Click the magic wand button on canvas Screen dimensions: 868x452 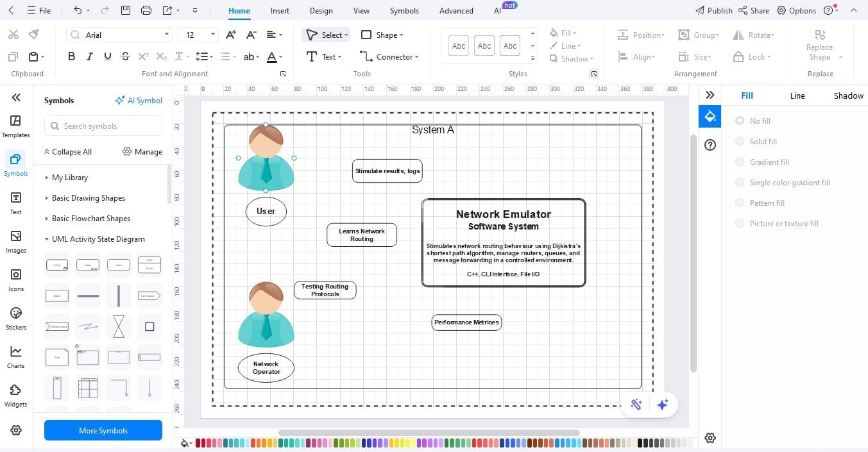636,404
